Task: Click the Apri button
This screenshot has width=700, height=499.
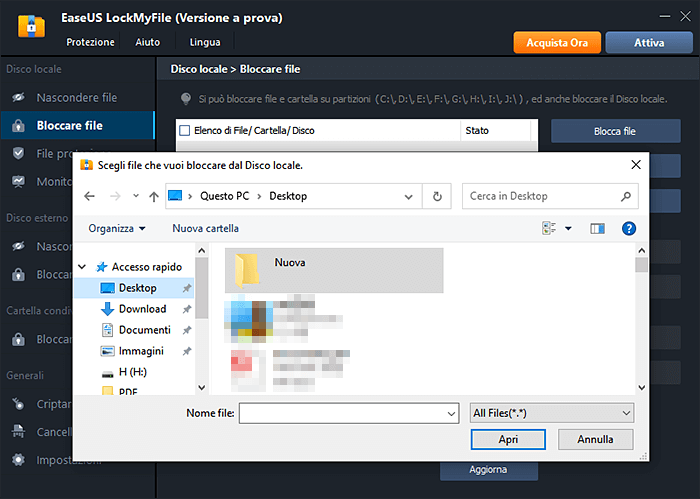Action: 508,439
